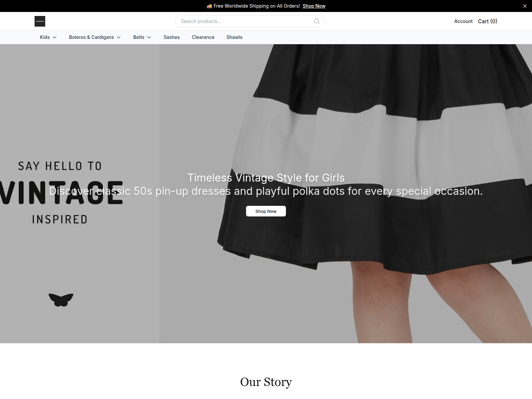Screen dimensions: 532x399
Task: Go to Boleros & Cardigans
Action: pos(91,37)
